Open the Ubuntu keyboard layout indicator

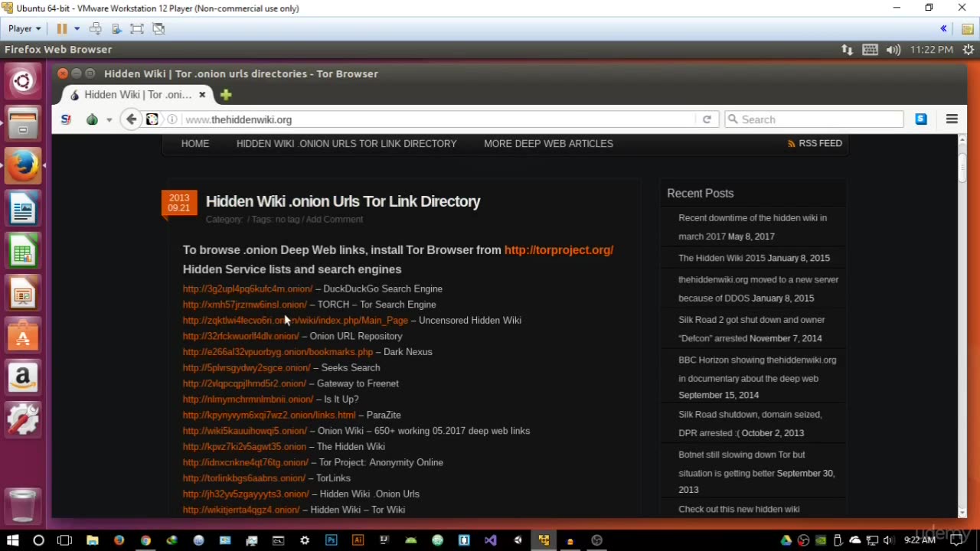870,49
